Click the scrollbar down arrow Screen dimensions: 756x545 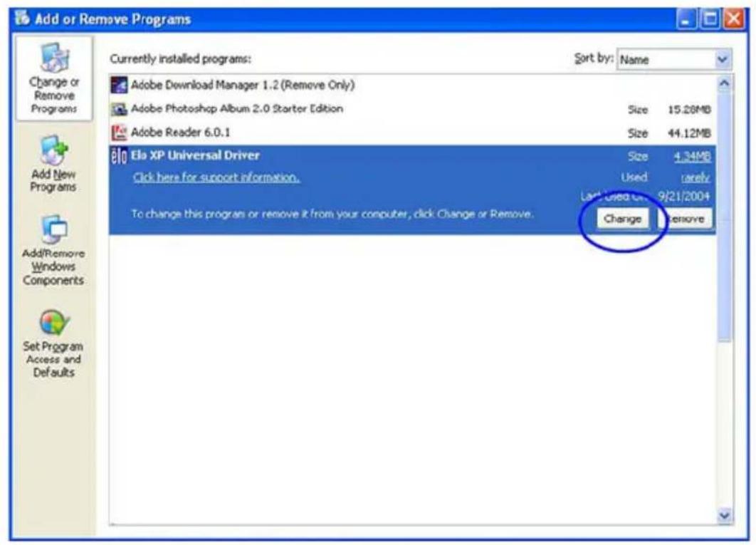(x=724, y=515)
